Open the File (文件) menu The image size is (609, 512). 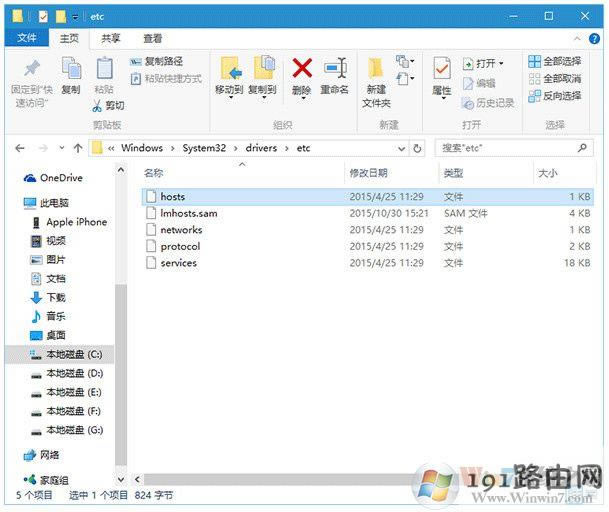coord(27,38)
